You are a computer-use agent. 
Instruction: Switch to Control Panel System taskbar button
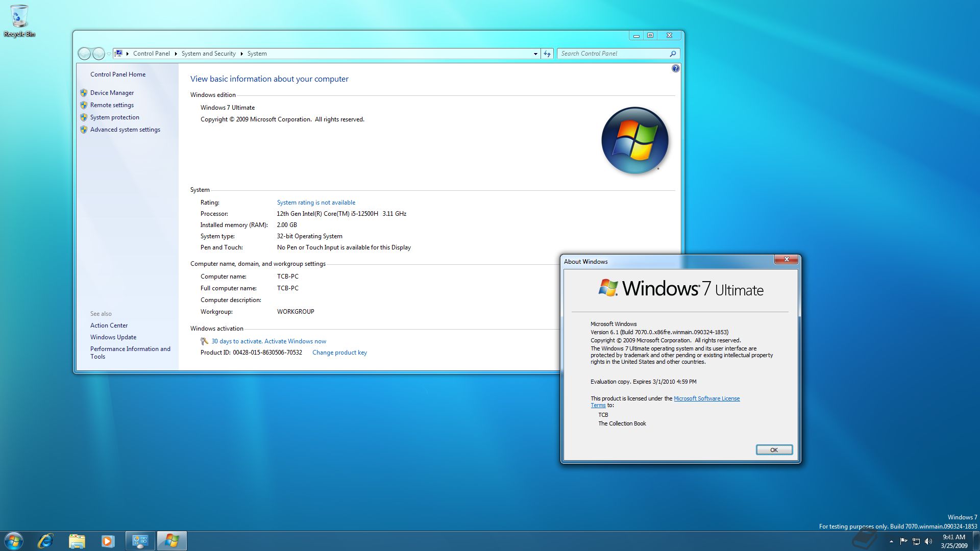(x=140, y=541)
